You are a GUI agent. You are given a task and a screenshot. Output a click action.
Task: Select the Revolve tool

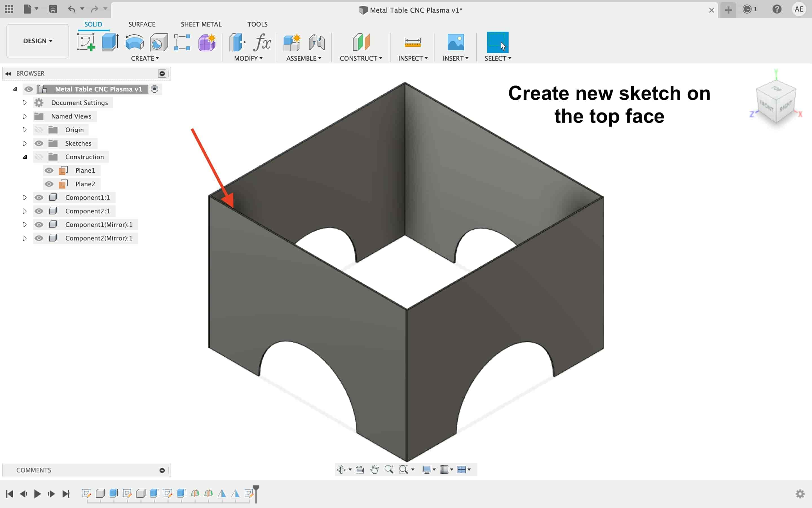134,42
